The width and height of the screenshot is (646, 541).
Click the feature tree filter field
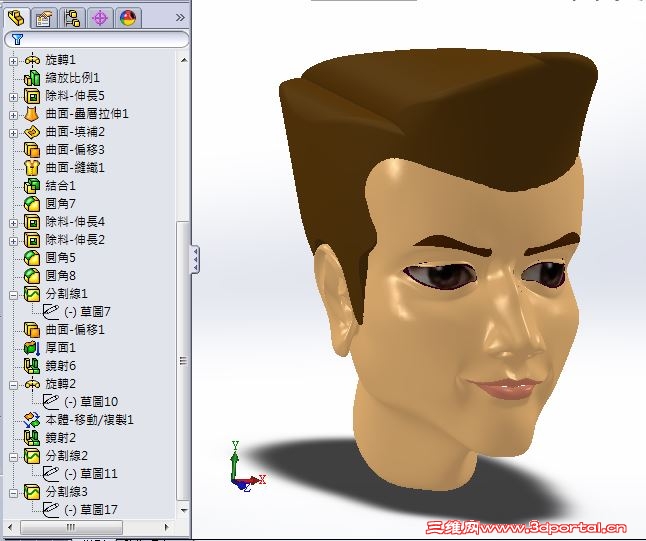coord(96,40)
